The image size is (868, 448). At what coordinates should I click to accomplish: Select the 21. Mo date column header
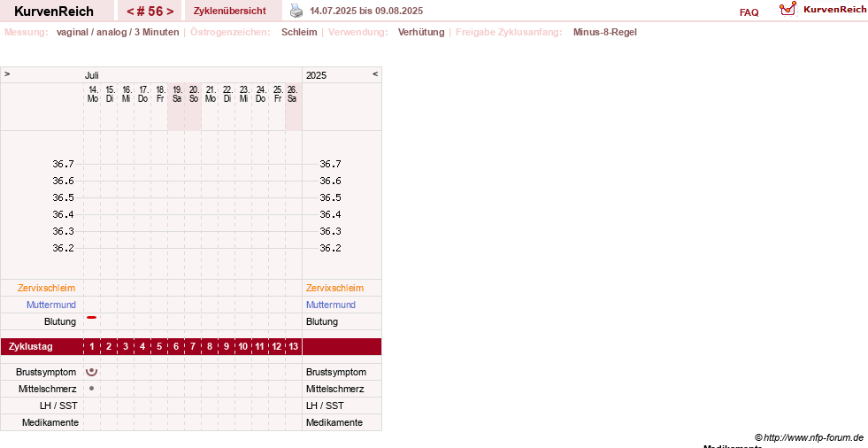pos(211,94)
